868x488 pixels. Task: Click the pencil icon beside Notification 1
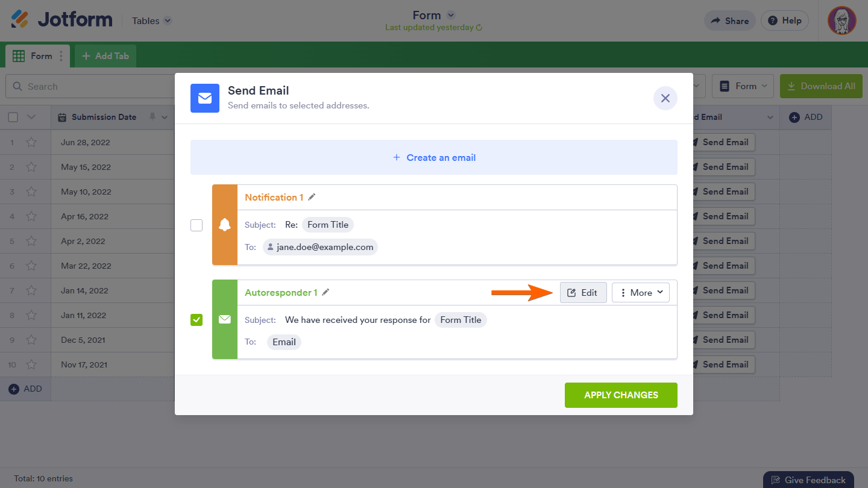pos(312,197)
